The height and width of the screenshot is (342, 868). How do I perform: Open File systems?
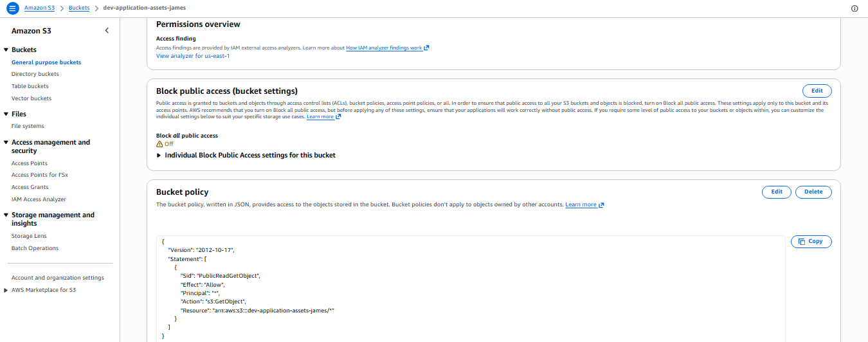28,126
